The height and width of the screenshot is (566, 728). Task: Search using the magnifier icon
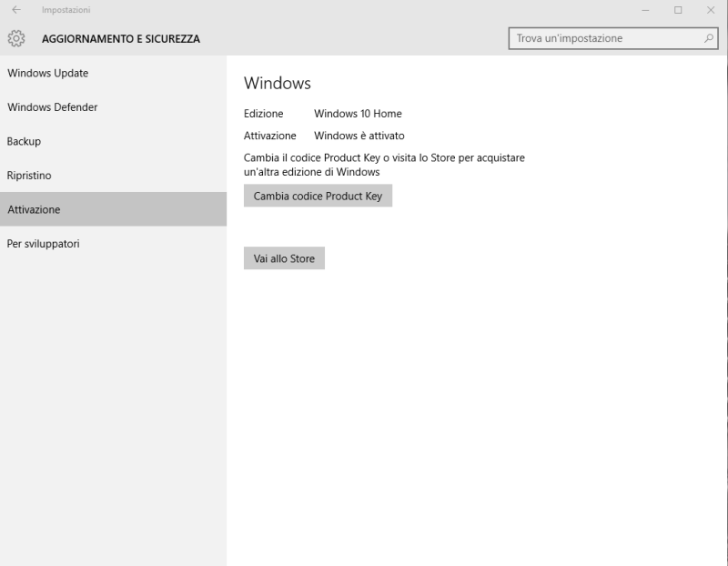coord(708,38)
